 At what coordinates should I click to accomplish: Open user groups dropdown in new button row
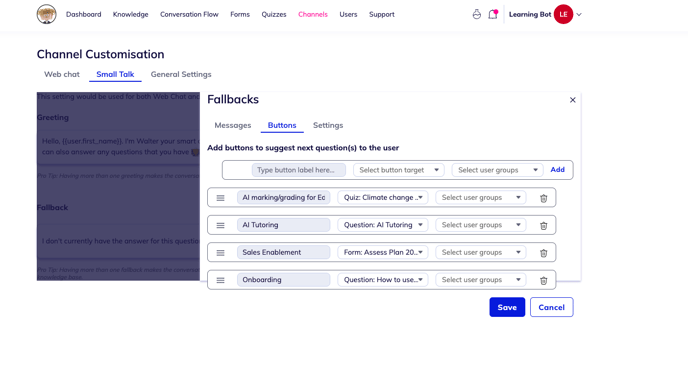click(x=498, y=170)
